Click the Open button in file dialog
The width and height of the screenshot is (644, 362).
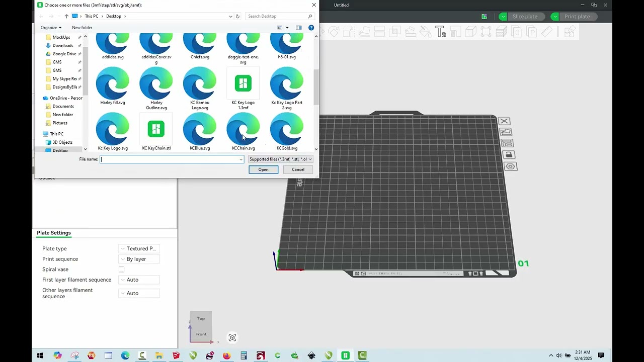[x=263, y=169]
